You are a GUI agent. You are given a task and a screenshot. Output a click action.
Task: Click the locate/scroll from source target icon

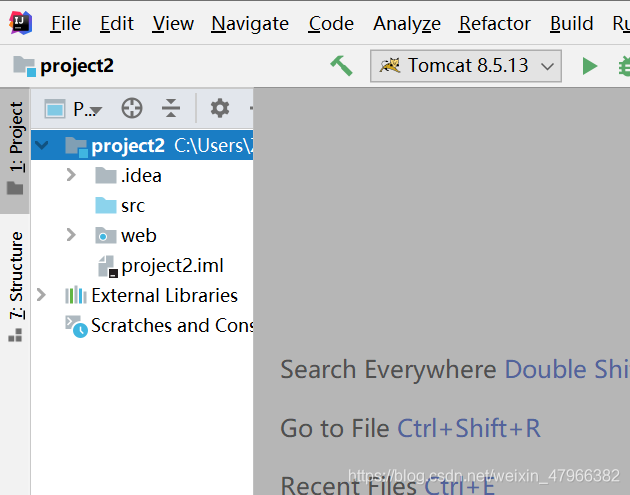(x=132, y=108)
